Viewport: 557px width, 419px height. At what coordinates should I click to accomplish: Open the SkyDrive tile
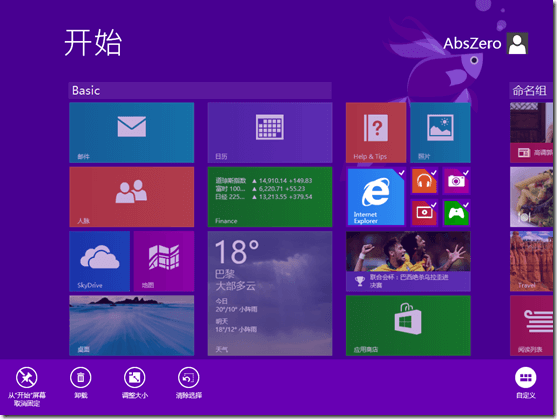pyautogui.click(x=99, y=261)
